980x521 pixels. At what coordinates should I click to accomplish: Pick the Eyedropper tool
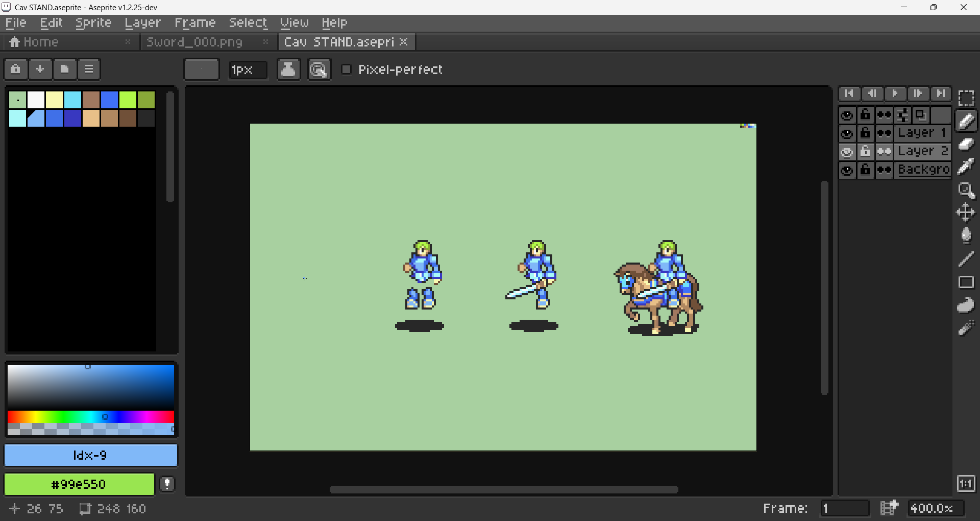[966, 167]
